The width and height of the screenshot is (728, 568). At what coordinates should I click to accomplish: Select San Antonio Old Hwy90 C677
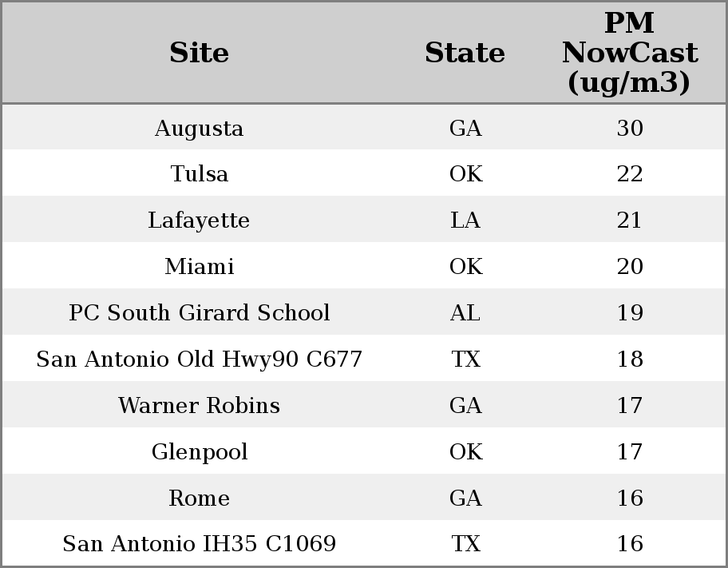click(199, 359)
